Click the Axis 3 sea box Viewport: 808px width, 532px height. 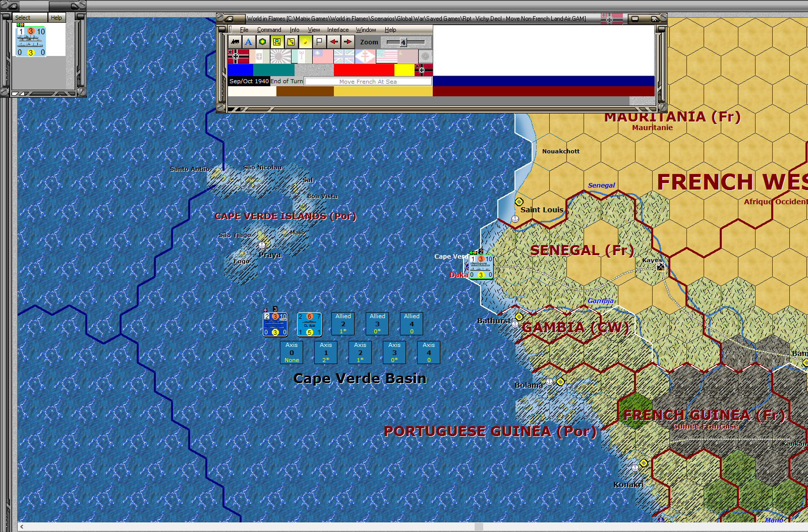(x=394, y=352)
